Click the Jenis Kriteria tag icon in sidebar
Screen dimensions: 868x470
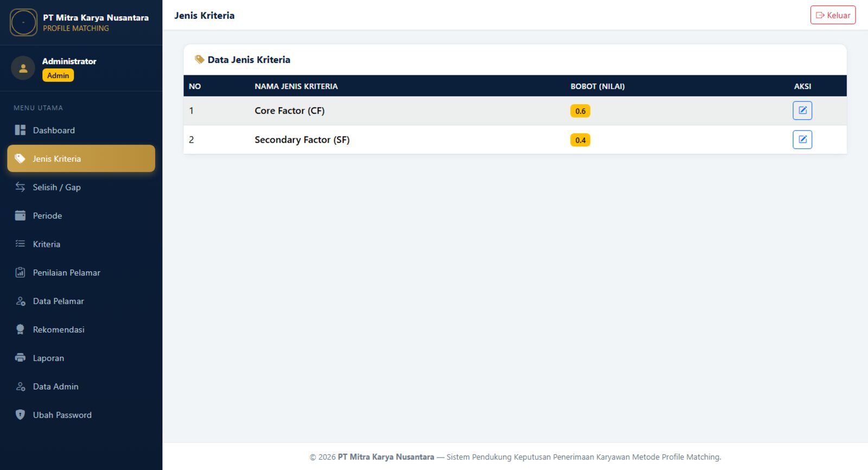tap(20, 158)
